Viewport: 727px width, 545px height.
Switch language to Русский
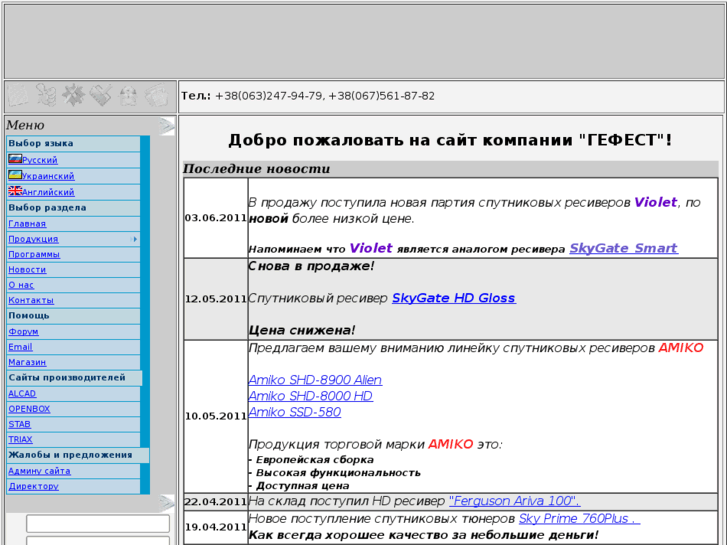click(40, 160)
